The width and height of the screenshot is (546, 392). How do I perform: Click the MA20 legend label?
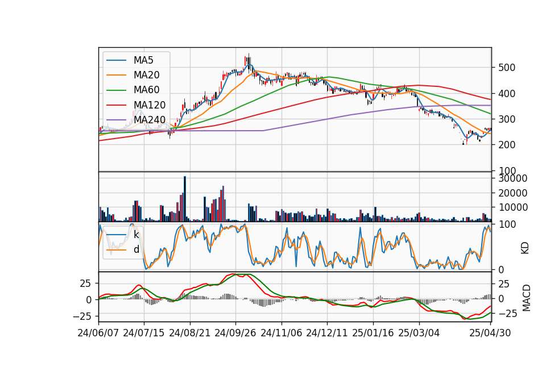pos(146,75)
